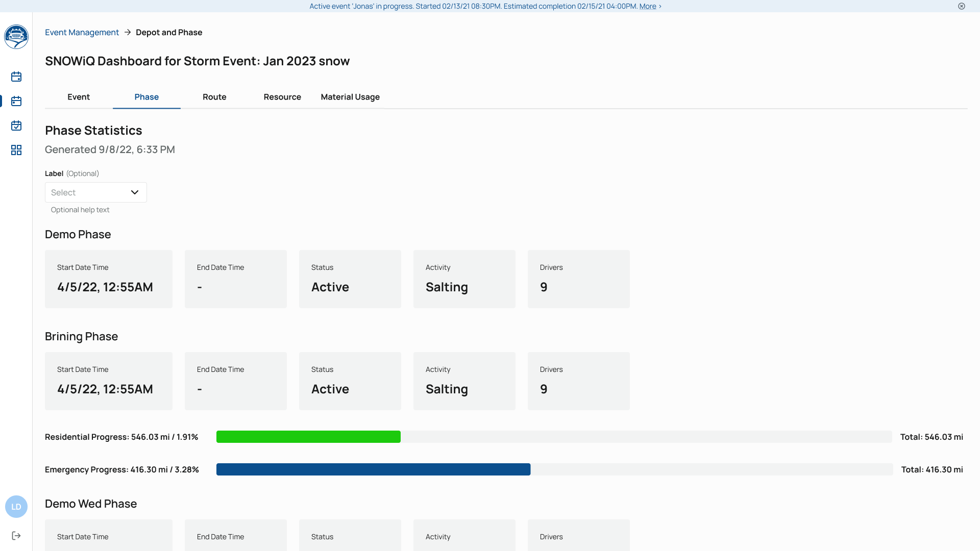Screen dimensions: 980x551
Task: Select the Phase tab
Action: click(x=146, y=97)
